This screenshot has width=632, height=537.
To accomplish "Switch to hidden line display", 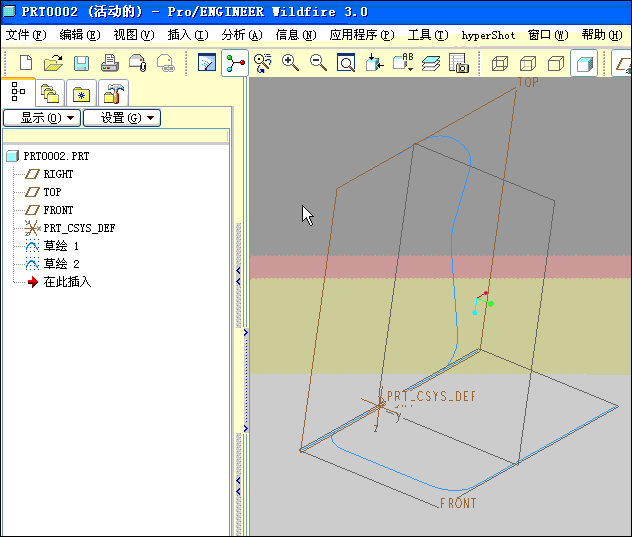I will [528, 63].
